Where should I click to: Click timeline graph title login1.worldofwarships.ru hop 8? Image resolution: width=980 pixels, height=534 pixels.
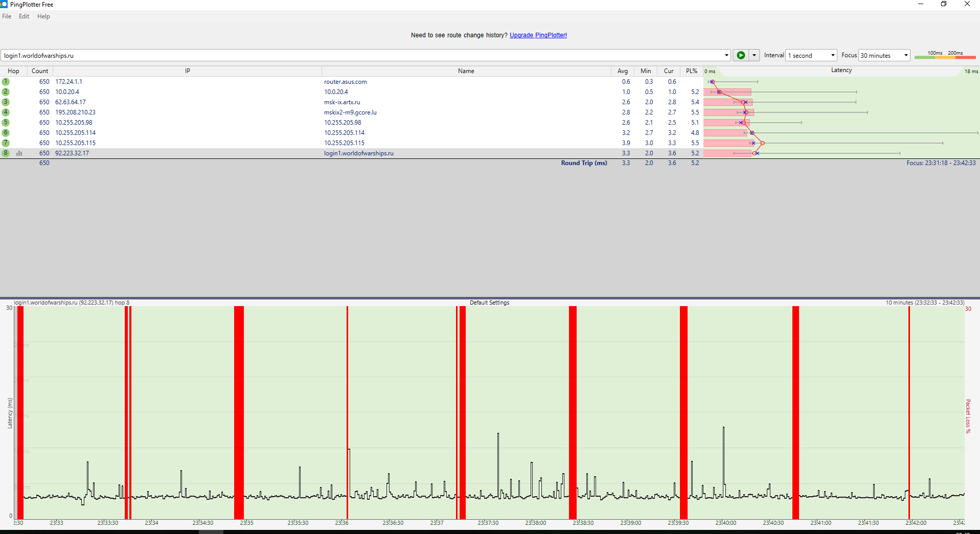point(72,303)
